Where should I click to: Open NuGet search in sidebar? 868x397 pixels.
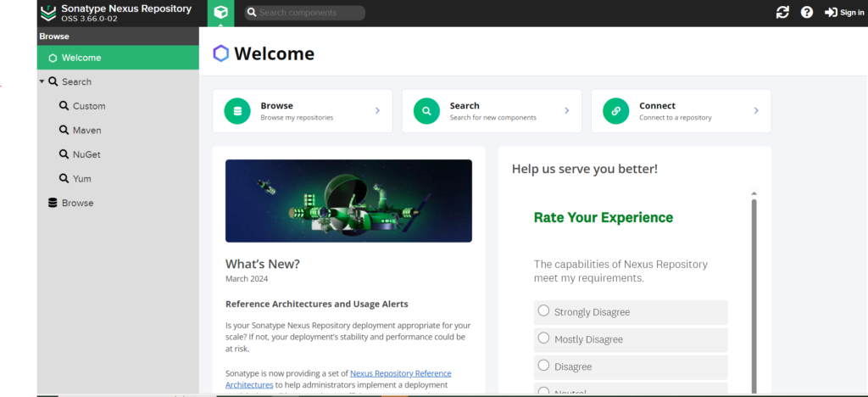point(118,154)
